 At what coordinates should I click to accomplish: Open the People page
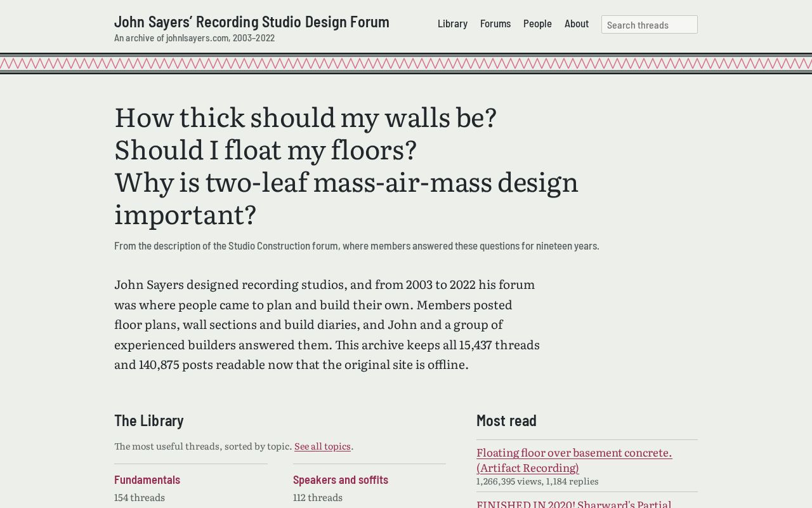[x=537, y=23]
